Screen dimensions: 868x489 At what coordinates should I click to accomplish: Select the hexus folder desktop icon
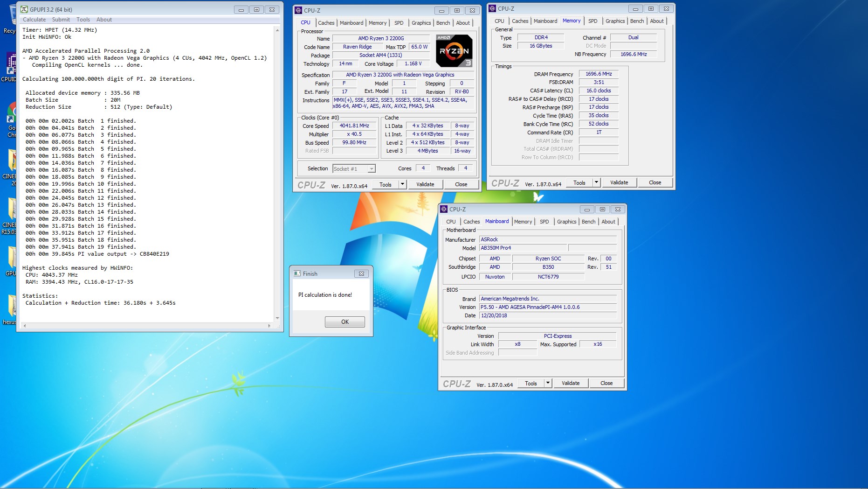click(9, 309)
